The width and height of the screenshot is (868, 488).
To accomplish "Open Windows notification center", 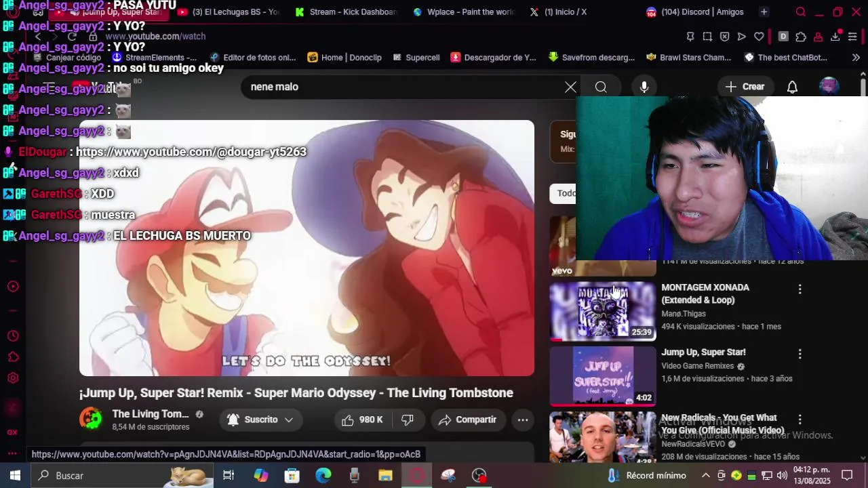I will (847, 476).
